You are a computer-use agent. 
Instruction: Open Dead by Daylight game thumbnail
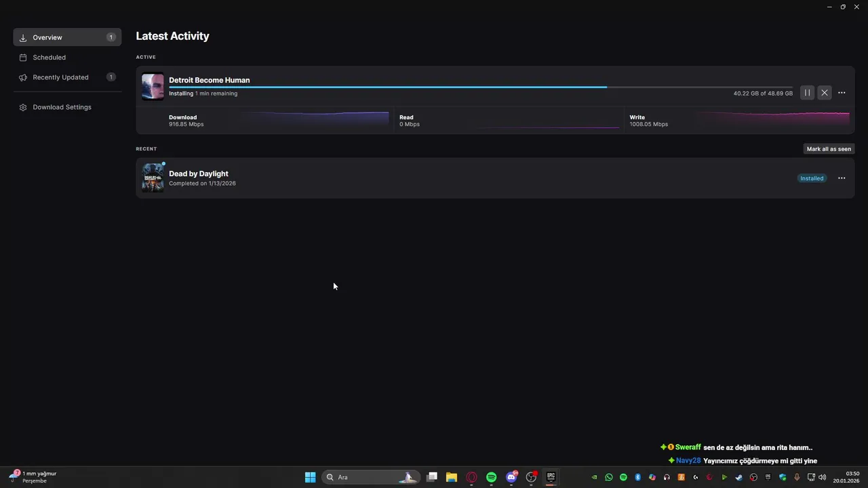pos(153,178)
